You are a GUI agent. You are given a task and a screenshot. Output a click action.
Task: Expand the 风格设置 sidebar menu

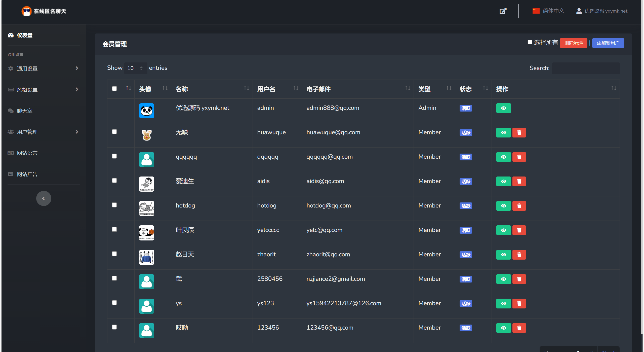(44, 90)
